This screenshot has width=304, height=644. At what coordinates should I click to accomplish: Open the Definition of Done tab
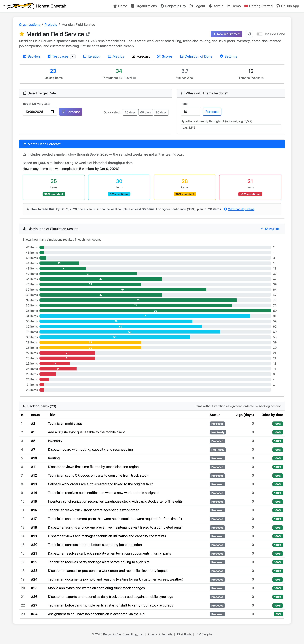(x=196, y=57)
